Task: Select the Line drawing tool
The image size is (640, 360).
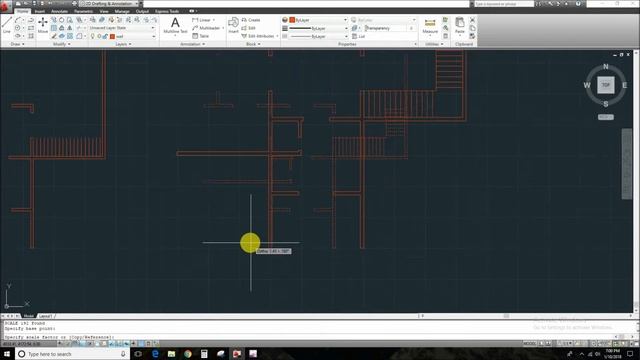Action: tap(7, 24)
